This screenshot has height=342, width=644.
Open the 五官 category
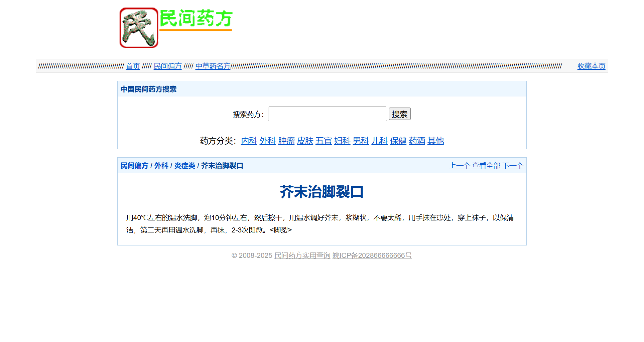click(323, 141)
